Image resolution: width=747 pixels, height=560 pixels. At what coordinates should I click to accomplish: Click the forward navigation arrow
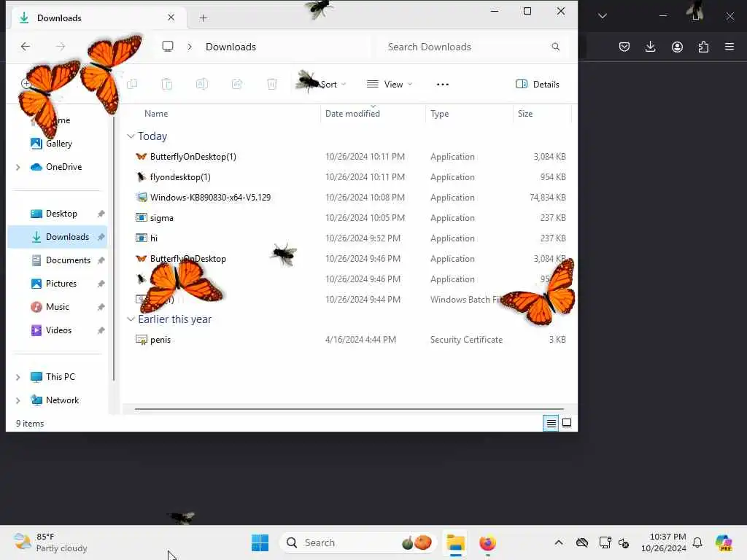61,46
